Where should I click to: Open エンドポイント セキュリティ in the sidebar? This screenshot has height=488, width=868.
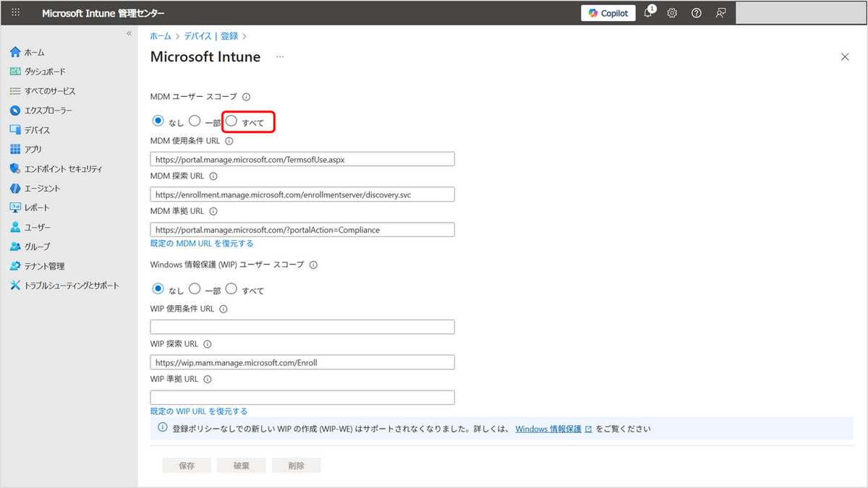pyautogui.click(x=63, y=168)
